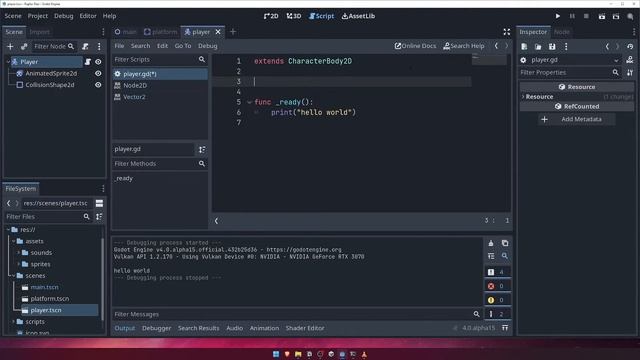Screen dimensions: 640x360
Task: Open the Shader Editor bottom panel
Action: pyautogui.click(x=305, y=328)
